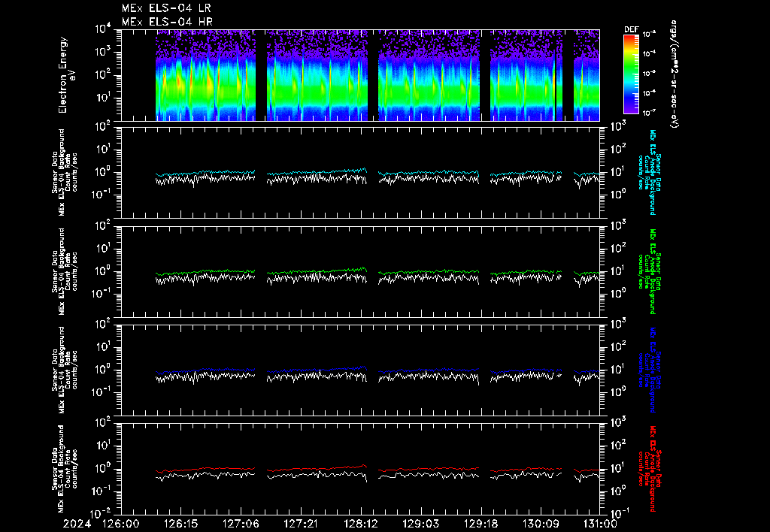
Task: Click the green anode background right-axis label
Action: coord(649,271)
